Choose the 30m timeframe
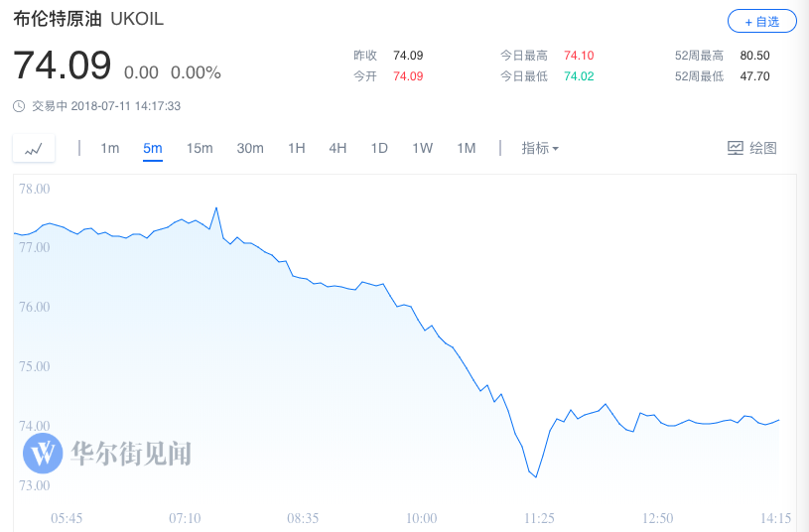809x532 pixels. click(x=250, y=148)
